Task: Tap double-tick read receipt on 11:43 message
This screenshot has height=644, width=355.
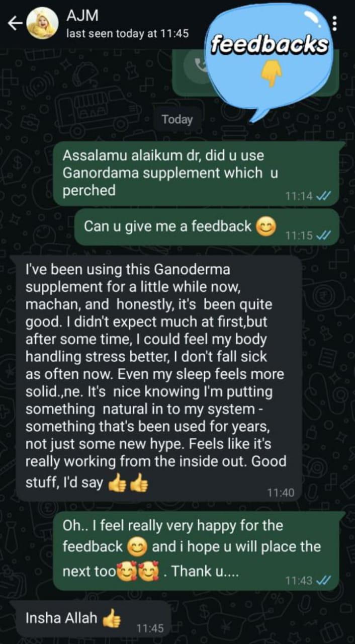Action: pyautogui.click(x=324, y=581)
